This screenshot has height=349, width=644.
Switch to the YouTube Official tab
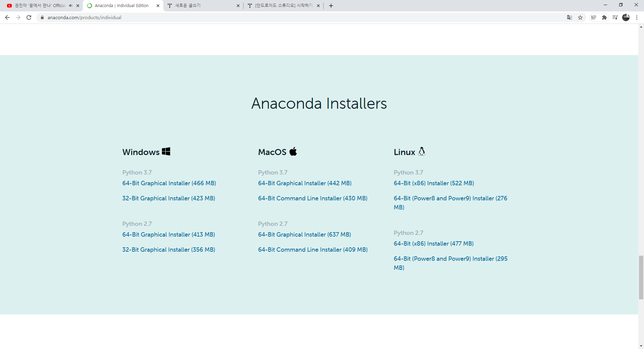[x=40, y=6]
